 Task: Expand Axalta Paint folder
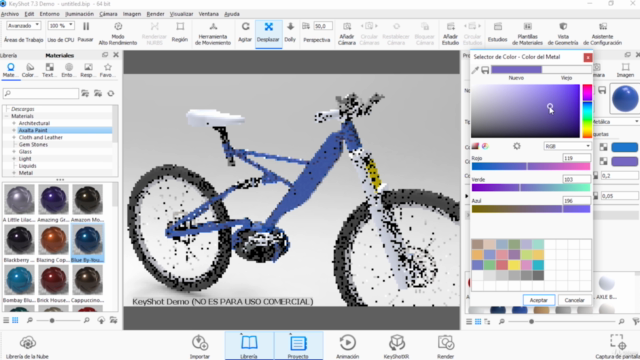pyautogui.click(x=14, y=130)
